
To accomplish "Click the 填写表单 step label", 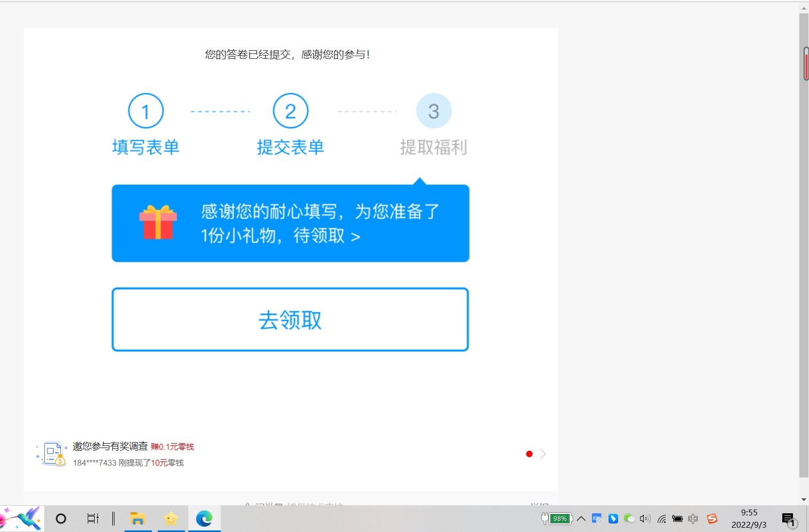I will click(x=145, y=147).
